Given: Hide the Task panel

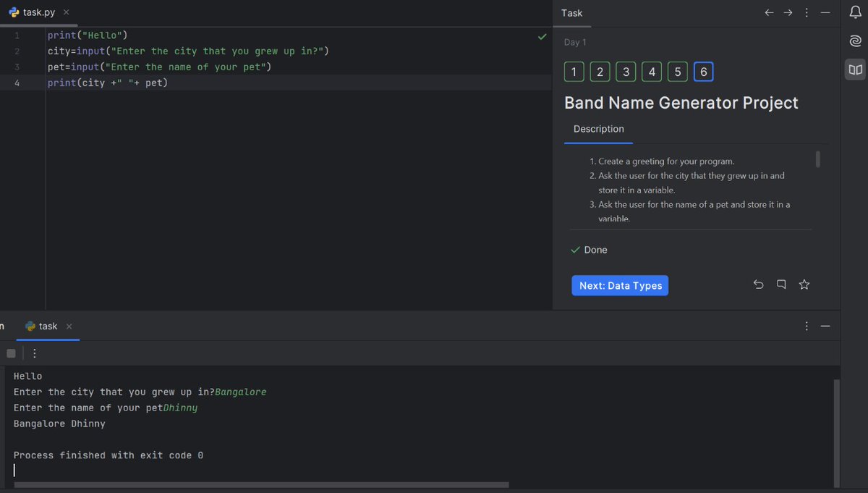Looking at the screenshot, I should tap(825, 13).
